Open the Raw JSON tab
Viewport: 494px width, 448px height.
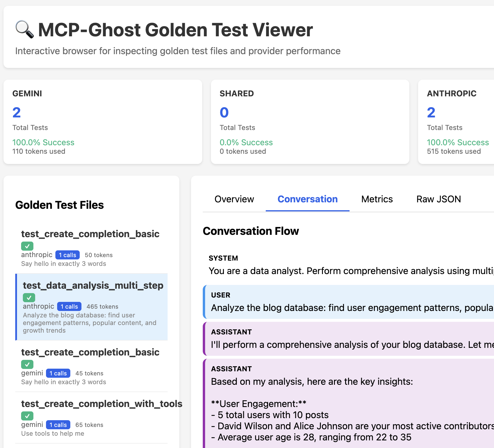click(438, 199)
